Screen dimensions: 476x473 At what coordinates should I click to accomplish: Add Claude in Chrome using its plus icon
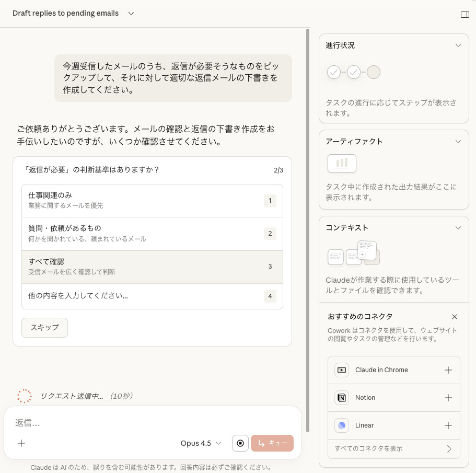coord(448,370)
